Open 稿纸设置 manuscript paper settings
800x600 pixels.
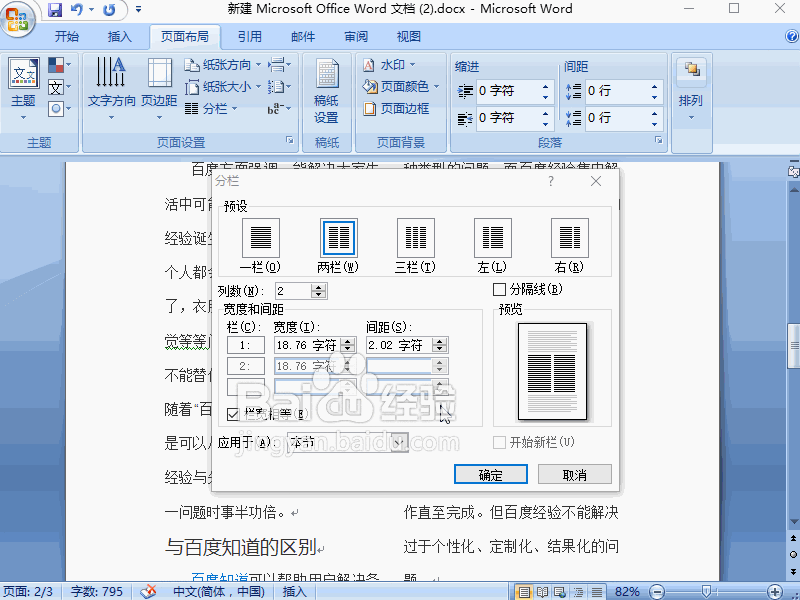pyautogui.click(x=327, y=91)
